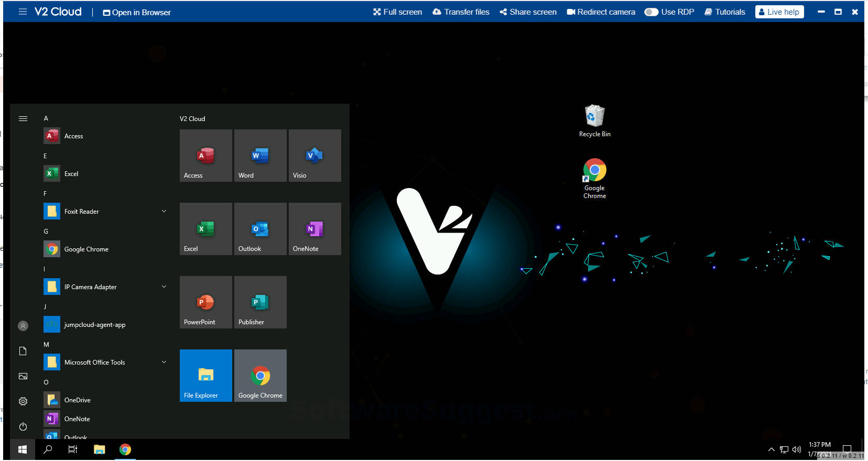Viewport: 868px width, 461px height.
Task: Open File Explorer from the taskbar
Action: [99, 449]
